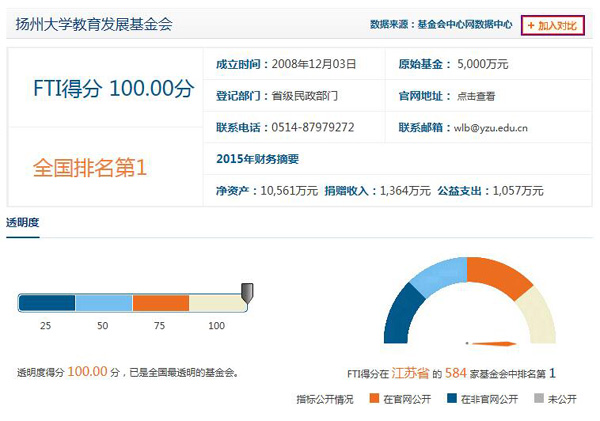Click the 扬州大学教育发展基金会 title

94,24
